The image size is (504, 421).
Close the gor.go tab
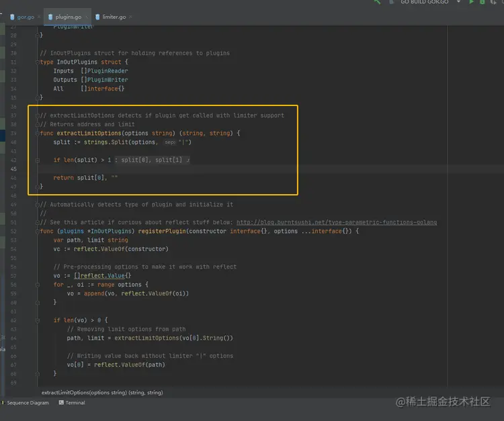(39, 17)
